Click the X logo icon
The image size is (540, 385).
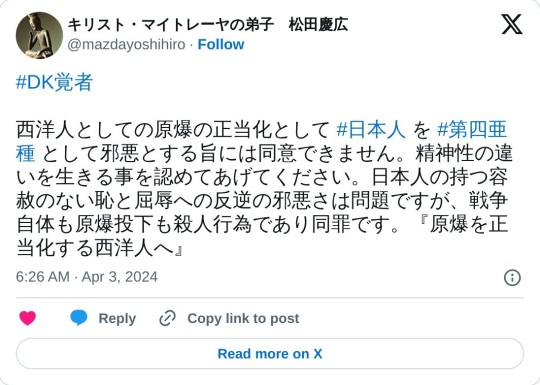[512, 24]
